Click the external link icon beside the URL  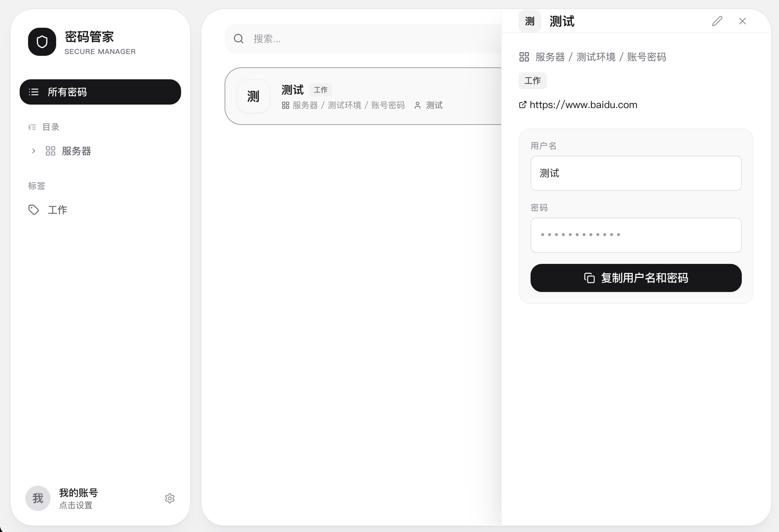click(522, 105)
